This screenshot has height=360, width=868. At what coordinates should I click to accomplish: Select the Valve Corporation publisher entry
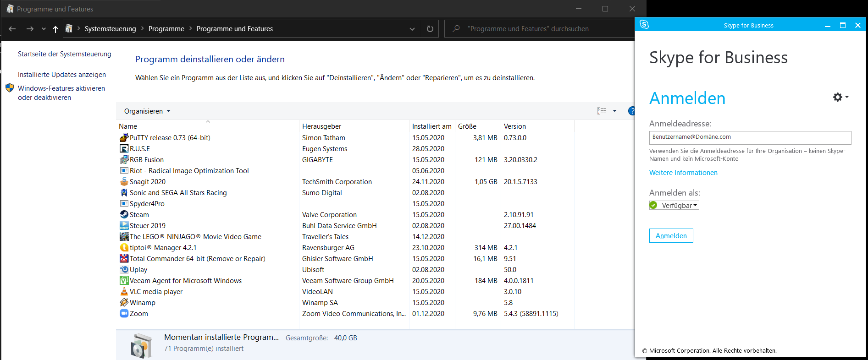329,215
